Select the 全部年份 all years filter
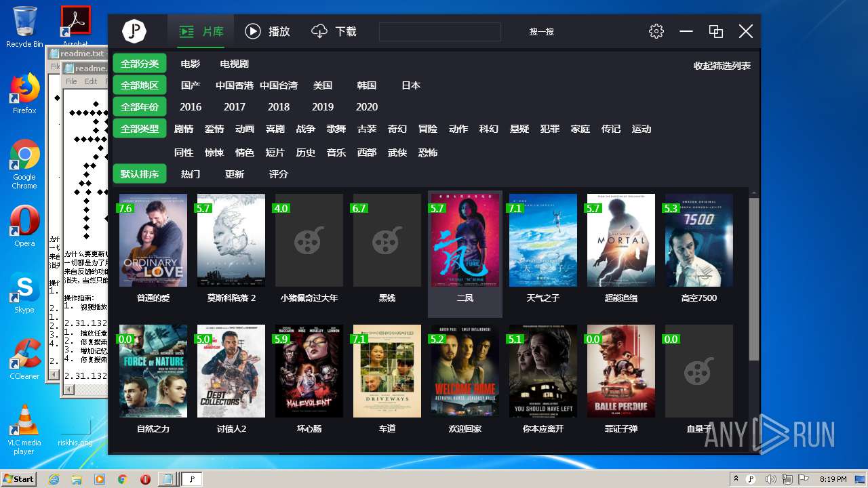This screenshot has width=868, height=488. pyautogui.click(x=140, y=107)
